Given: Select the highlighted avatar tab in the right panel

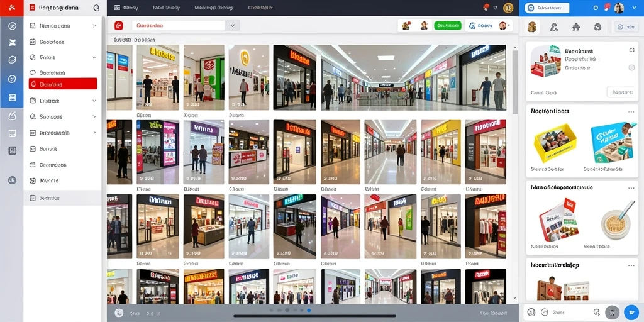Looking at the screenshot, I should point(532,26).
